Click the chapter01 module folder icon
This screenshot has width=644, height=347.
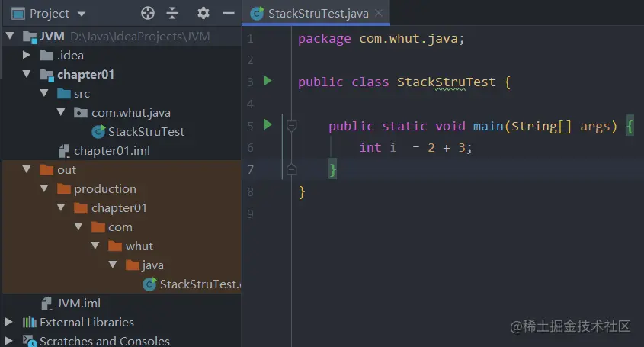pyautogui.click(x=46, y=75)
